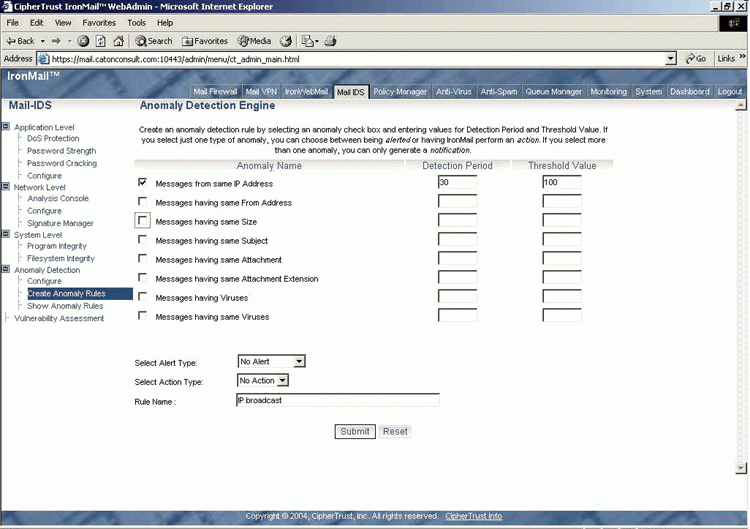This screenshot has width=750, height=529.
Task: Check Messages having same Subject
Action: pyautogui.click(x=142, y=240)
